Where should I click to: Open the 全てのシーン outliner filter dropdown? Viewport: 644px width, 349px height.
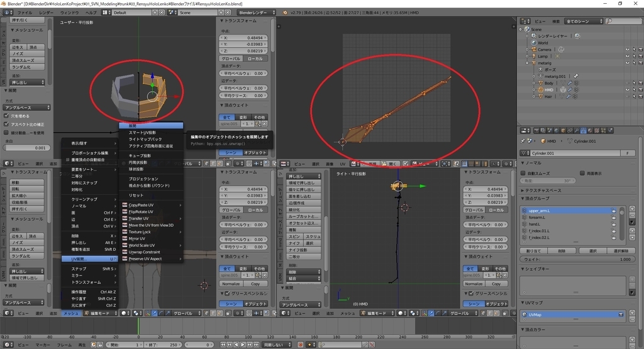[x=583, y=21]
